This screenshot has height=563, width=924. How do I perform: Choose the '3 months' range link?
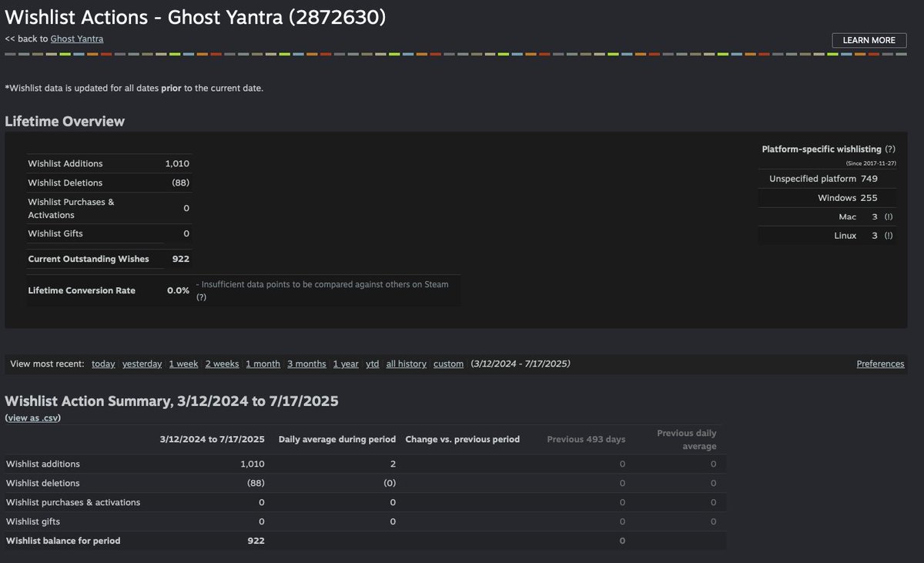[x=306, y=364]
